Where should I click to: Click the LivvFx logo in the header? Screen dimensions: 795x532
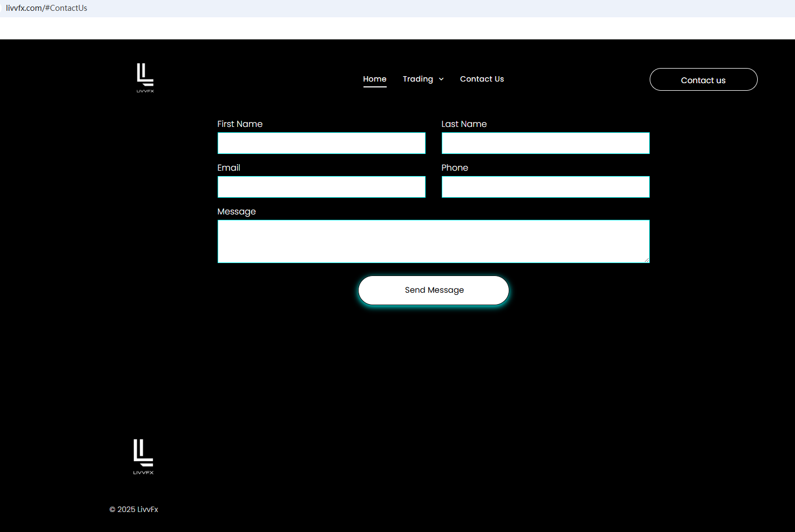point(145,78)
